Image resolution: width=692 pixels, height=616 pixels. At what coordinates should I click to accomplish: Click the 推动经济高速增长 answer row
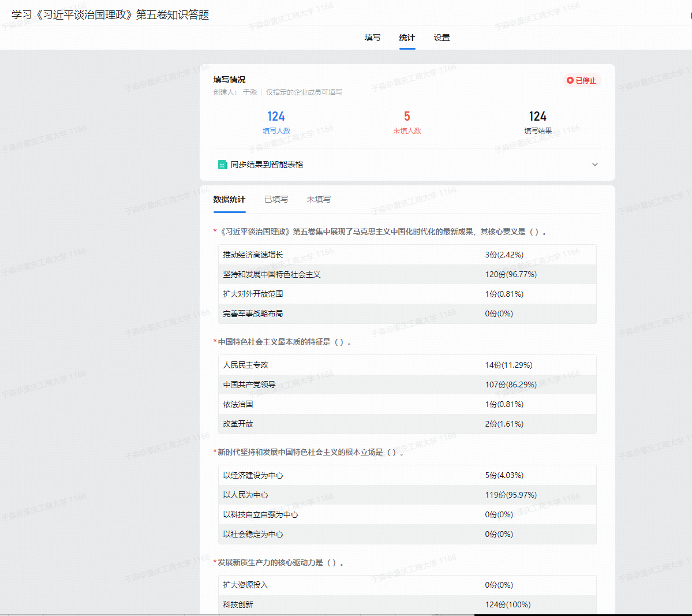[407, 255]
